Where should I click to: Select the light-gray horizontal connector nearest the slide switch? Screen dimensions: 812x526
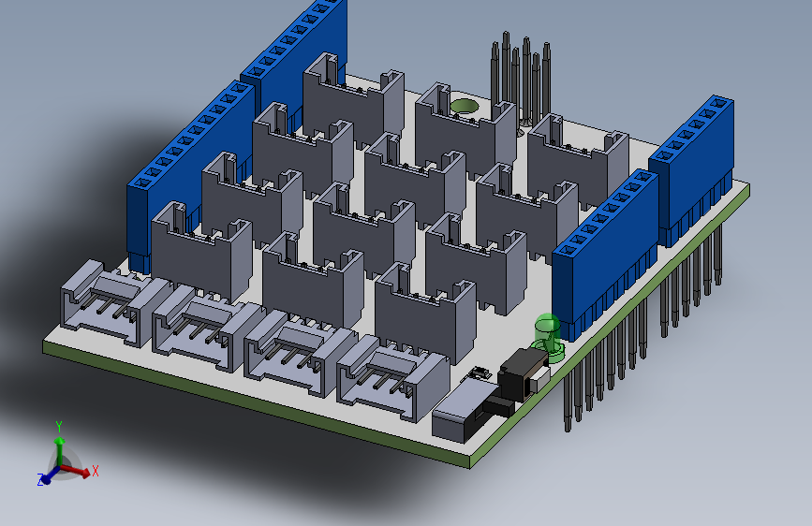pyautogui.click(x=392, y=378)
